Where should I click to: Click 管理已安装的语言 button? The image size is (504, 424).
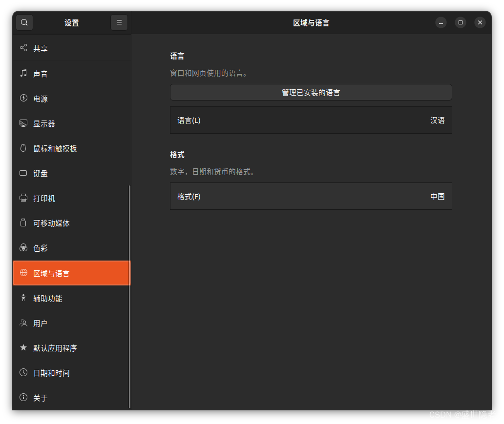tap(311, 93)
